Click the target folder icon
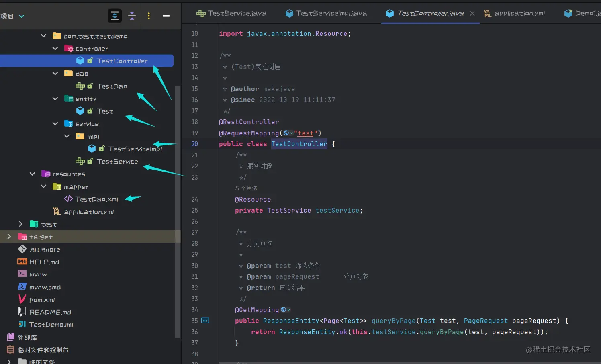Screen dimensions: 601x364 click(x=22, y=237)
